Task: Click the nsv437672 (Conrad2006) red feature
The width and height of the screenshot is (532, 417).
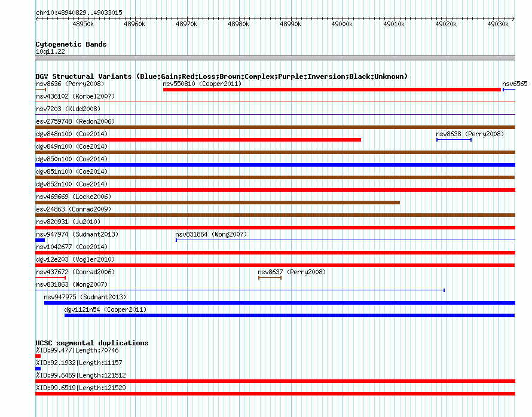Action: point(51,278)
